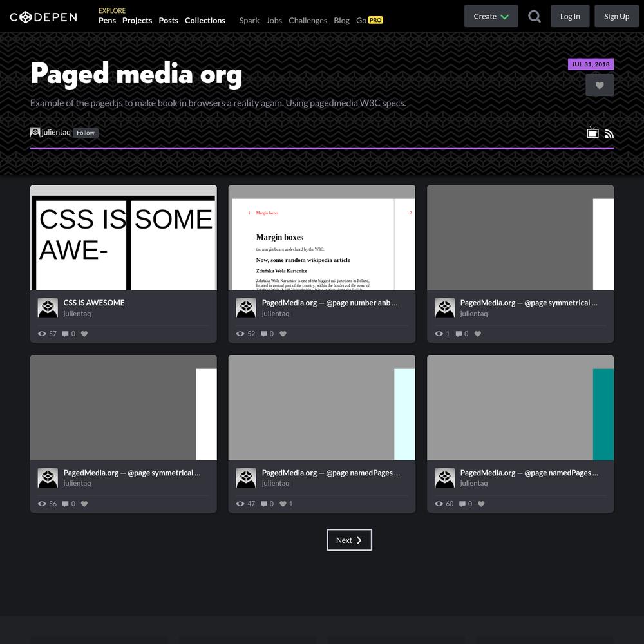Open PagedMedia.org @page number anb title

(330, 302)
